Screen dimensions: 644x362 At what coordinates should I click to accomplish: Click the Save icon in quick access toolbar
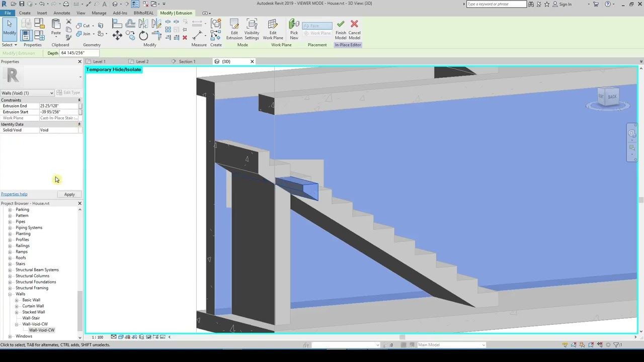pos(22,4)
